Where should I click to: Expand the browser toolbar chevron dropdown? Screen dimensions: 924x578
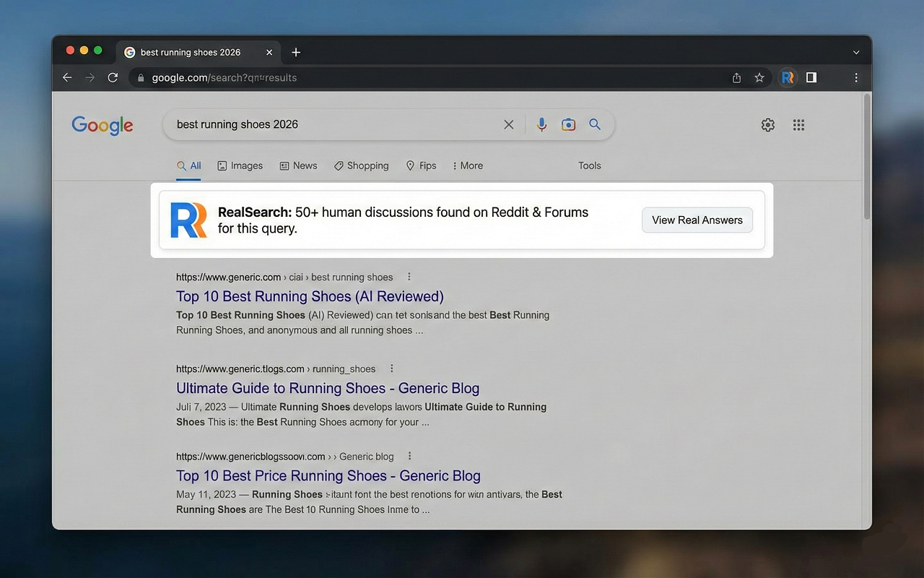(855, 51)
